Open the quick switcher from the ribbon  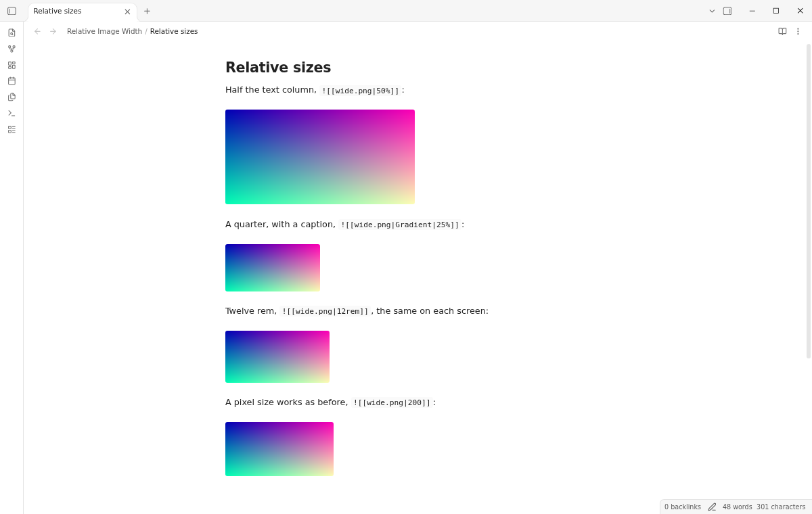tap(12, 32)
